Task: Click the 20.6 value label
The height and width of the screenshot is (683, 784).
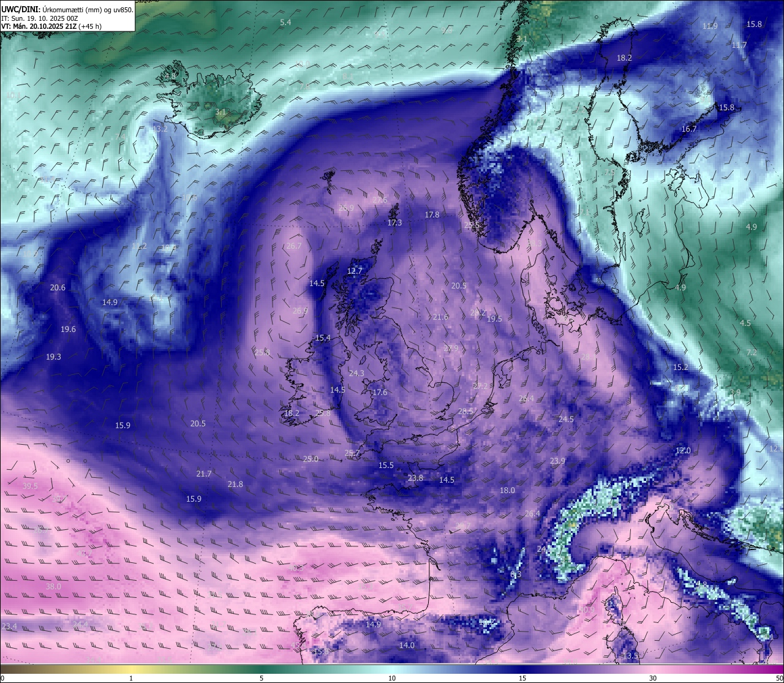Action: pos(58,288)
